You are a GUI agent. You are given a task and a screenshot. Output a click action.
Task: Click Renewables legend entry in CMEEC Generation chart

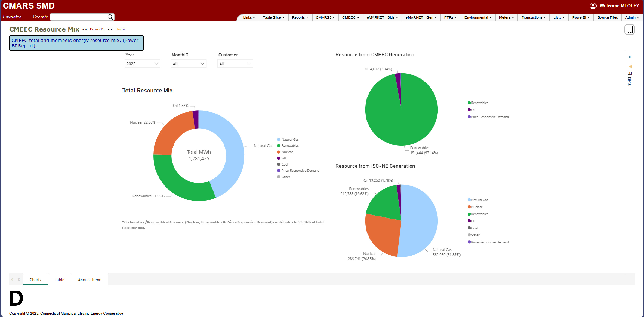coord(478,103)
